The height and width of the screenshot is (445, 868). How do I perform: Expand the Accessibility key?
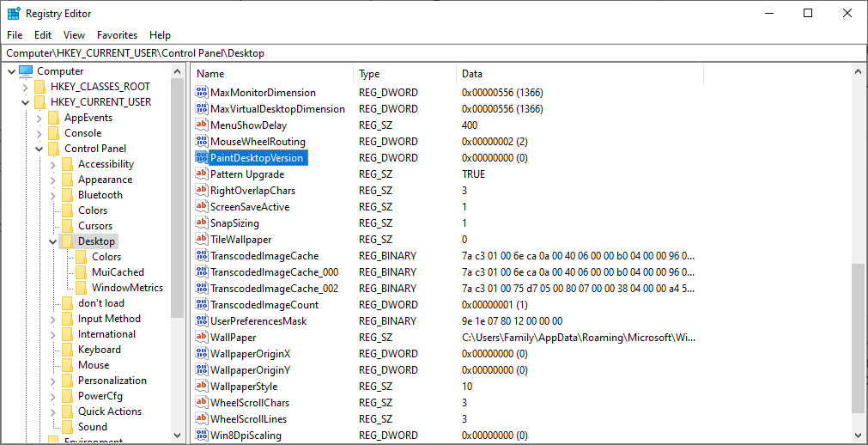pos(52,165)
